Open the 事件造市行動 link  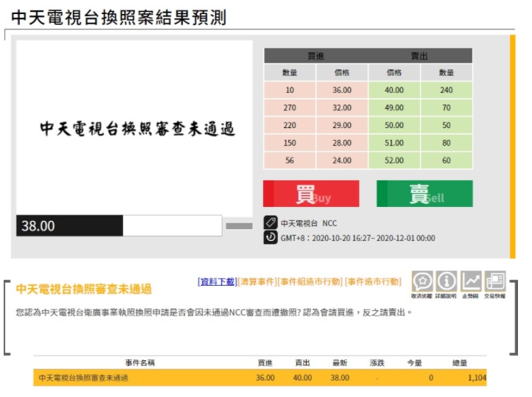(373, 282)
